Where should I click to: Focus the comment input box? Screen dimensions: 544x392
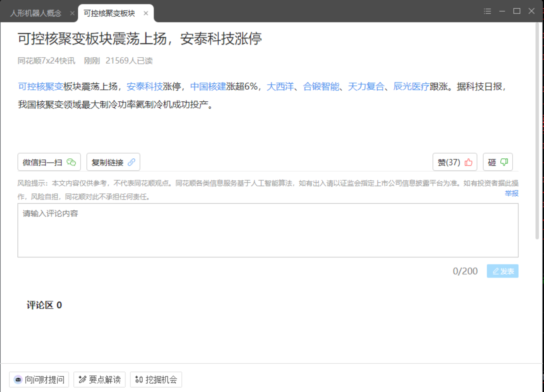[x=268, y=230]
